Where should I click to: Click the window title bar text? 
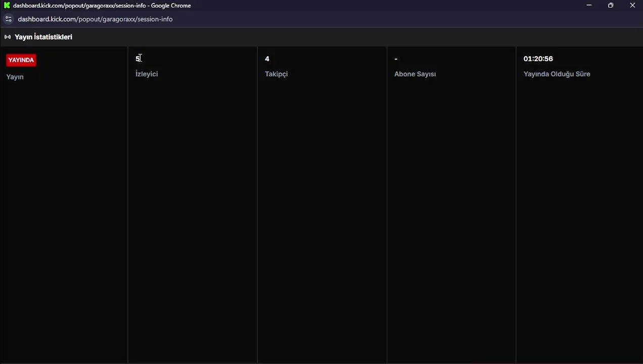point(102,6)
